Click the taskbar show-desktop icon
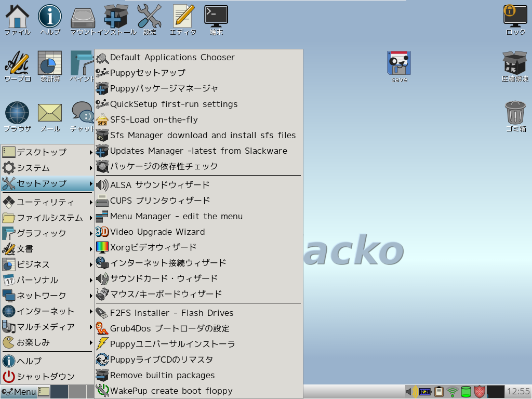532x399 pixels. [44, 392]
